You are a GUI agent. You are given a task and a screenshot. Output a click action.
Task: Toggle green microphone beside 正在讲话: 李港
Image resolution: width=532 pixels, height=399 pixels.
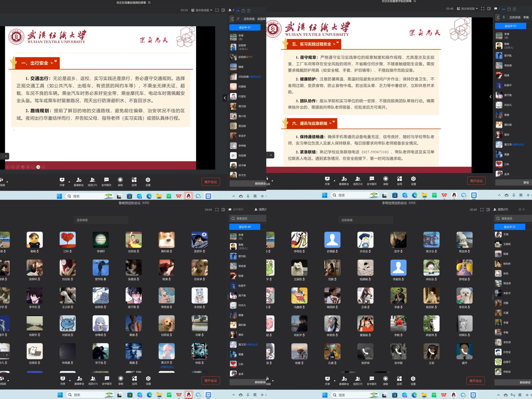[504, 17]
